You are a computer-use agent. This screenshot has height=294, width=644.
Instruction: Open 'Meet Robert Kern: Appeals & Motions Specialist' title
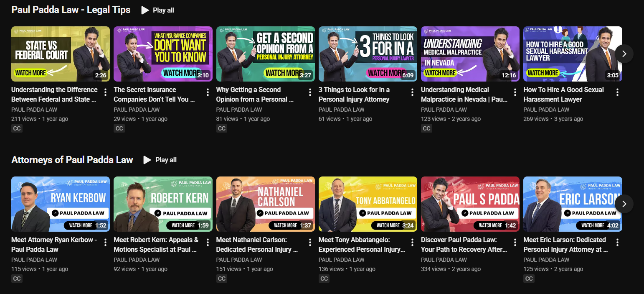click(x=156, y=245)
